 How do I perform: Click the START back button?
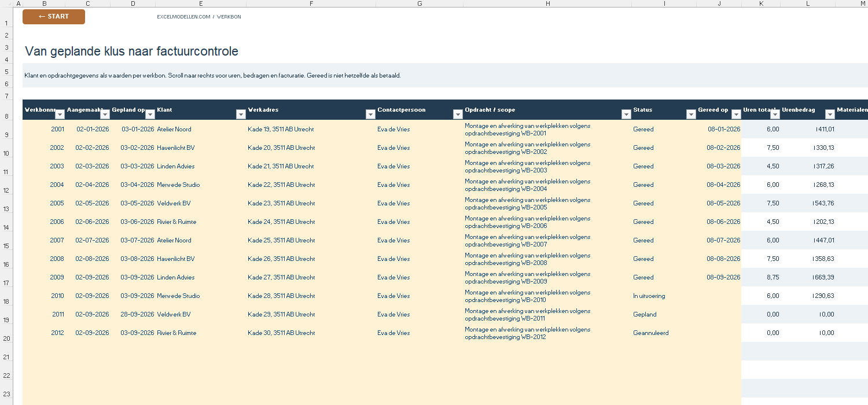click(54, 17)
